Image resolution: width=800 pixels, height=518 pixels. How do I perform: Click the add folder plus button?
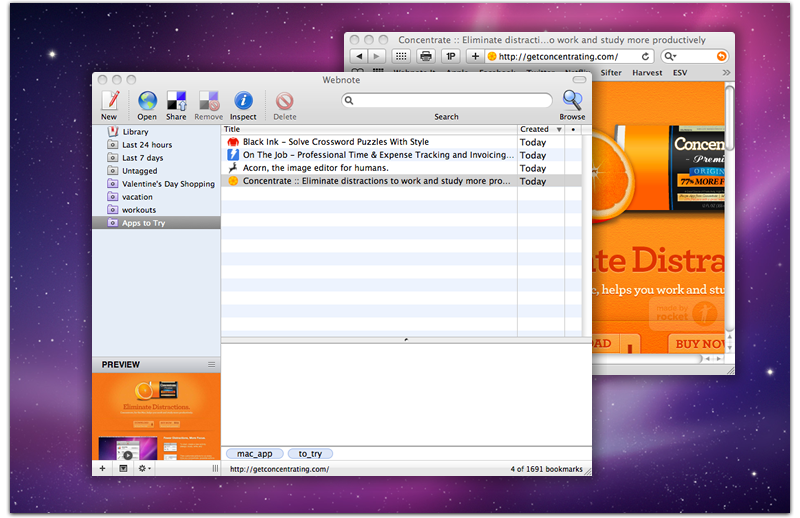tap(103, 468)
